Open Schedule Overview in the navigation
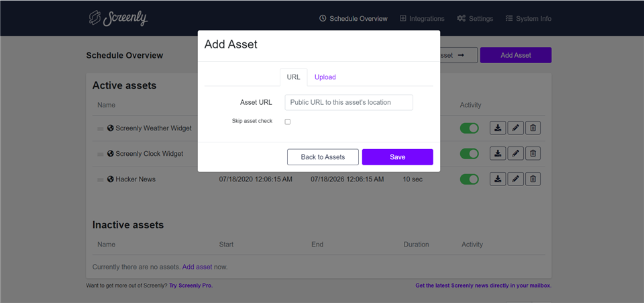The image size is (644, 303). coord(354,19)
